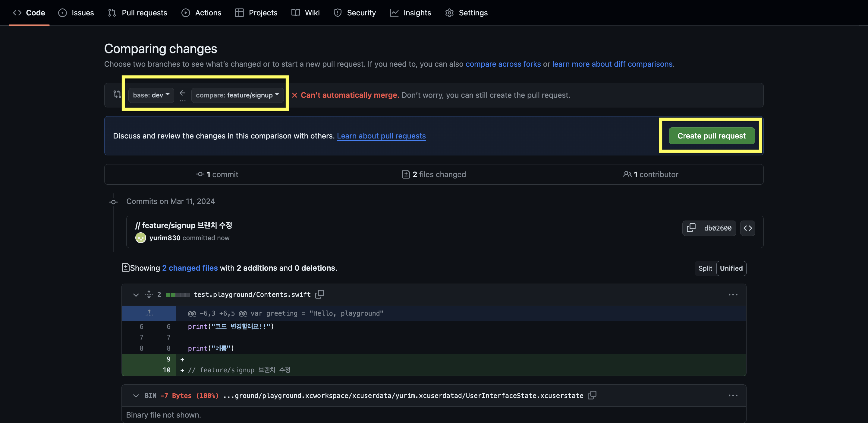Copy the db02600 commit SHA
Viewport: 868px width, 423px height.
[x=691, y=228]
